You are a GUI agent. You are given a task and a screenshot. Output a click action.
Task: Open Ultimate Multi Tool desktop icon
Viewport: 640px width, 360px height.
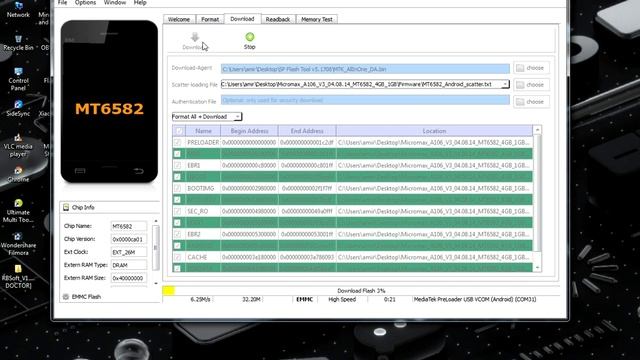pyautogui.click(x=18, y=204)
